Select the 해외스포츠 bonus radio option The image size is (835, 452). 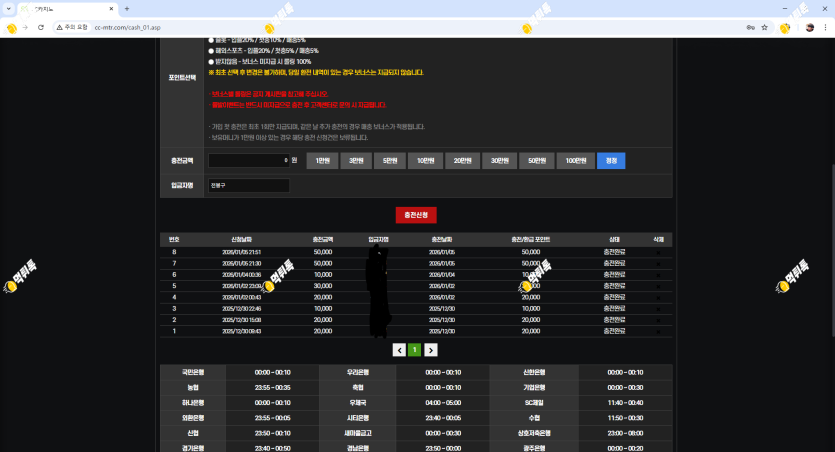[211, 50]
